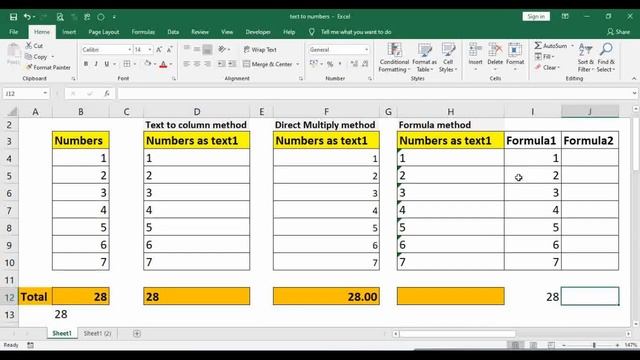640x360 pixels.
Task: Set orientation of cell text
Action: point(222,49)
